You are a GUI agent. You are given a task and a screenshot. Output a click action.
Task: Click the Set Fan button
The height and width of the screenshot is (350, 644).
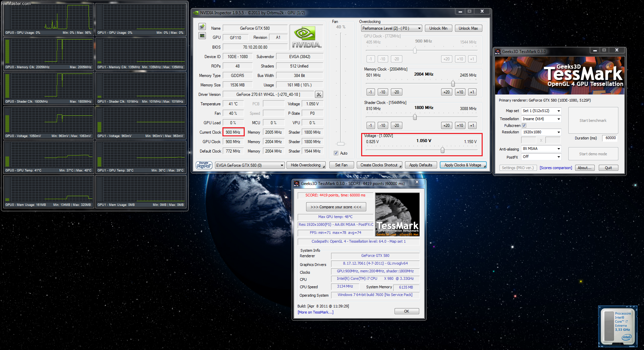(x=341, y=165)
